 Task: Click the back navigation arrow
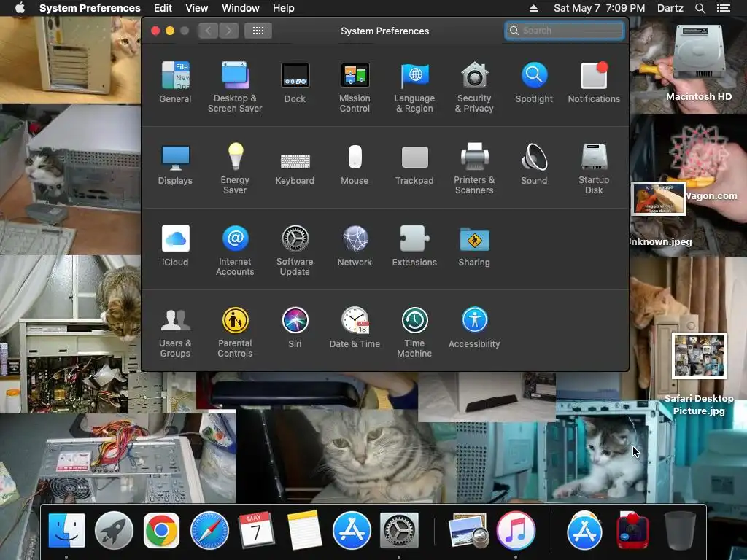pyautogui.click(x=208, y=31)
